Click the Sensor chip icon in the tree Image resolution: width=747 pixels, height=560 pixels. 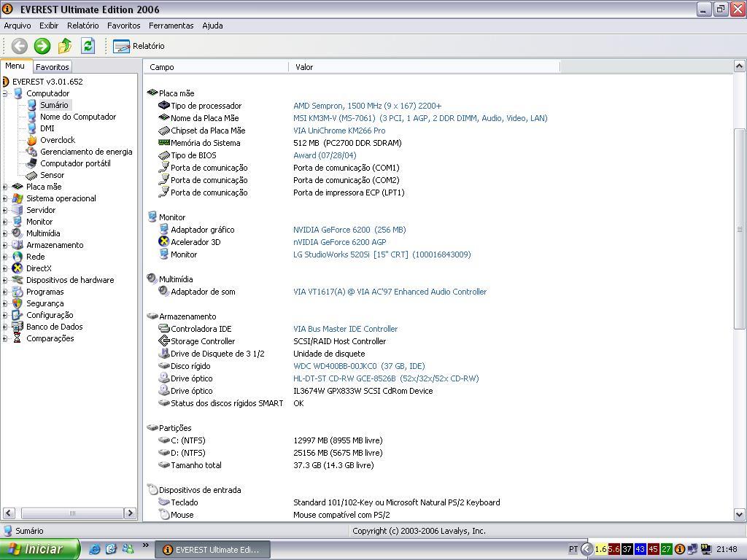pyautogui.click(x=31, y=175)
